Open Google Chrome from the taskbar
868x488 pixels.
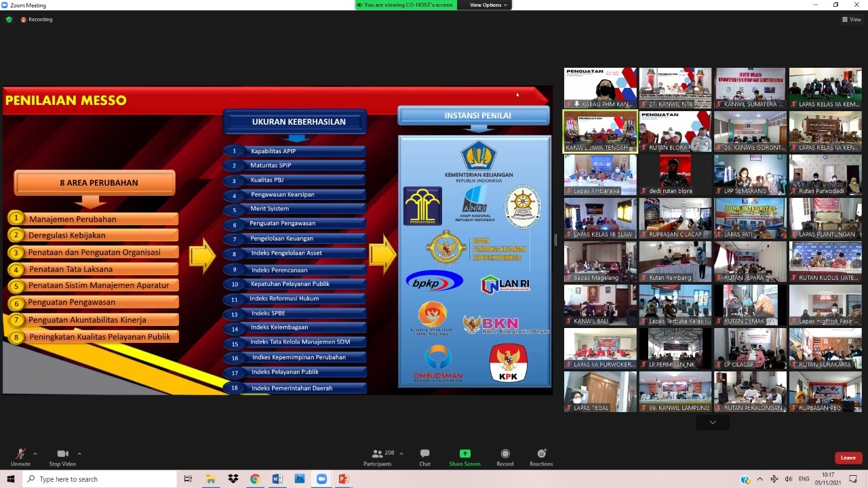point(255,479)
